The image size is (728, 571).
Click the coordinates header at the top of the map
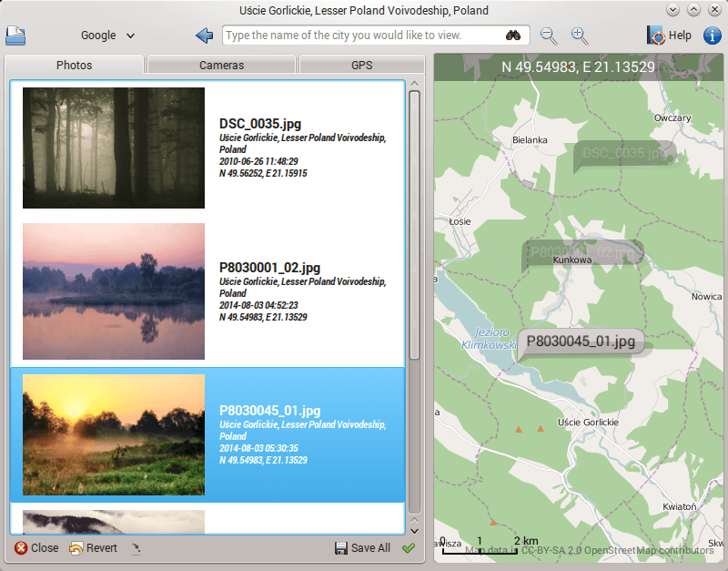click(x=578, y=66)
